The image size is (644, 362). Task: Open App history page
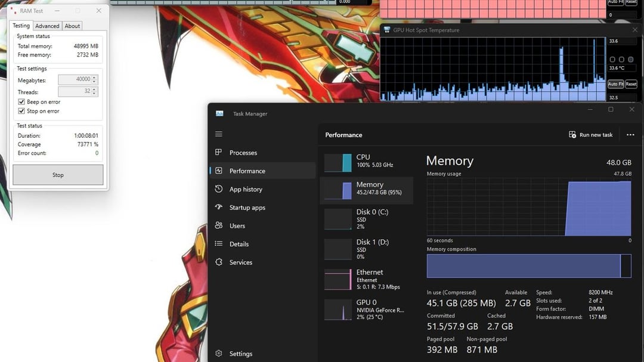coord(246,189)
